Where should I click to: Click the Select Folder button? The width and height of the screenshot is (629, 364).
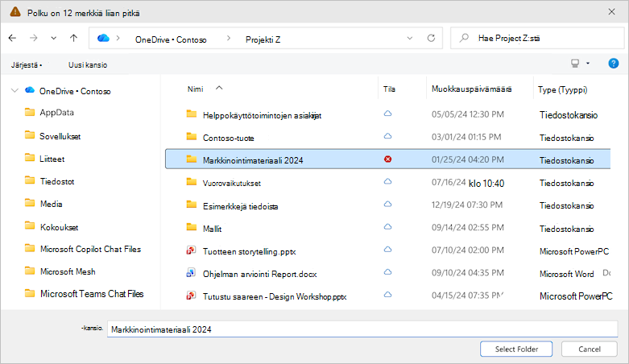pyautogui.click(x=516, y=349)
